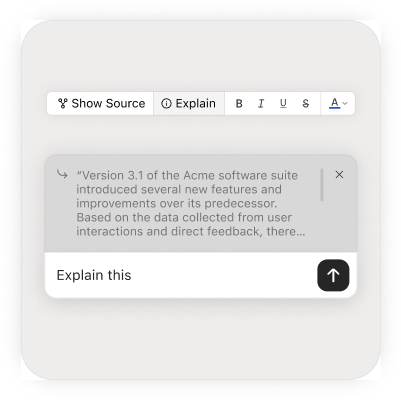
Task: Click the quote preview scrollbar handle
Action: click(322, 185)
